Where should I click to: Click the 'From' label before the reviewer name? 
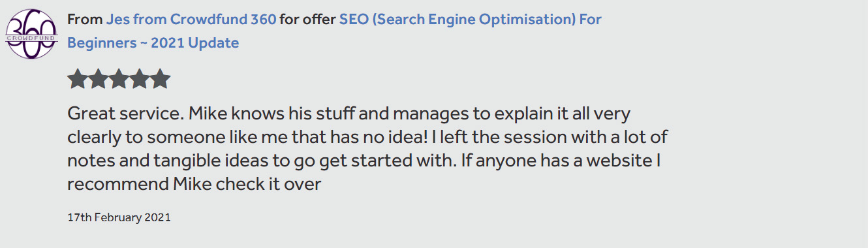(x=85, y=20)
